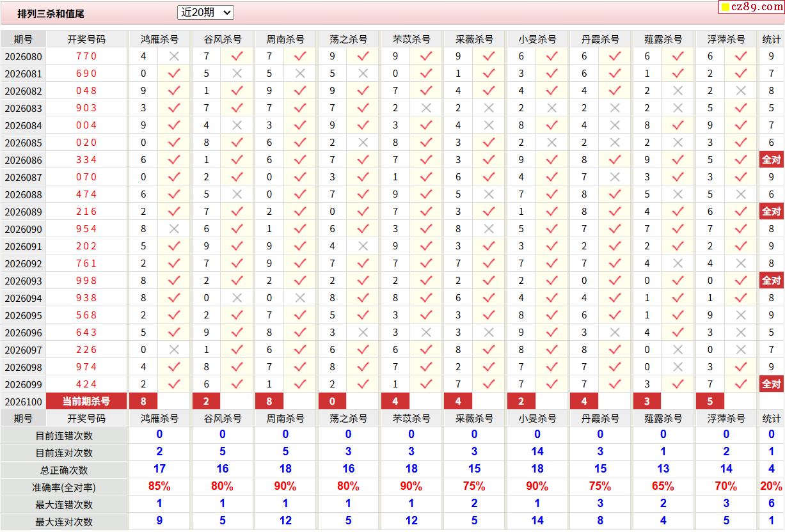Click the gray X in 鸿雁杀号 row 2026080
Image resolution: width=785 pixels, height=532 pixels.
pos(173,56)
